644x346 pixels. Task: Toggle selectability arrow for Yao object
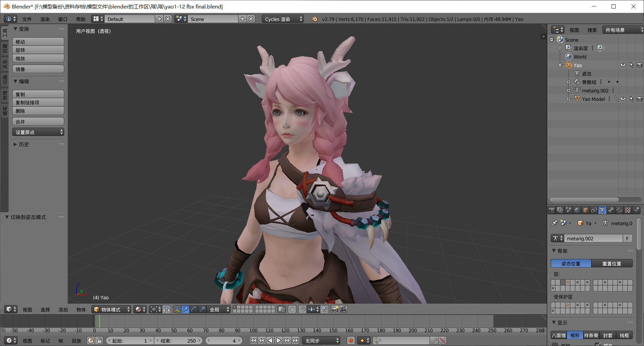coord(631,65)
